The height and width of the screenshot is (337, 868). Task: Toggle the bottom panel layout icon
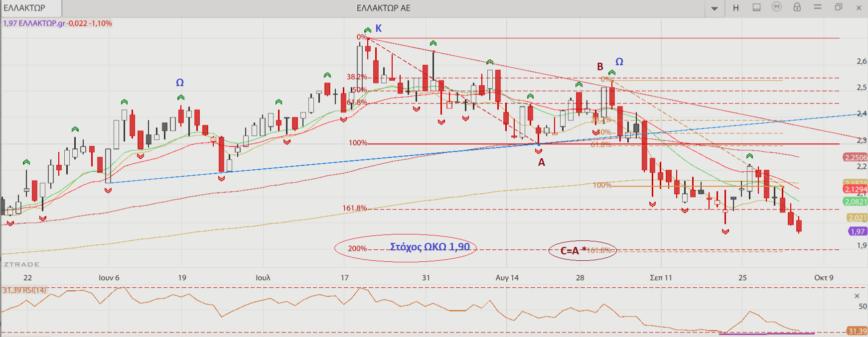coord(756,7)
